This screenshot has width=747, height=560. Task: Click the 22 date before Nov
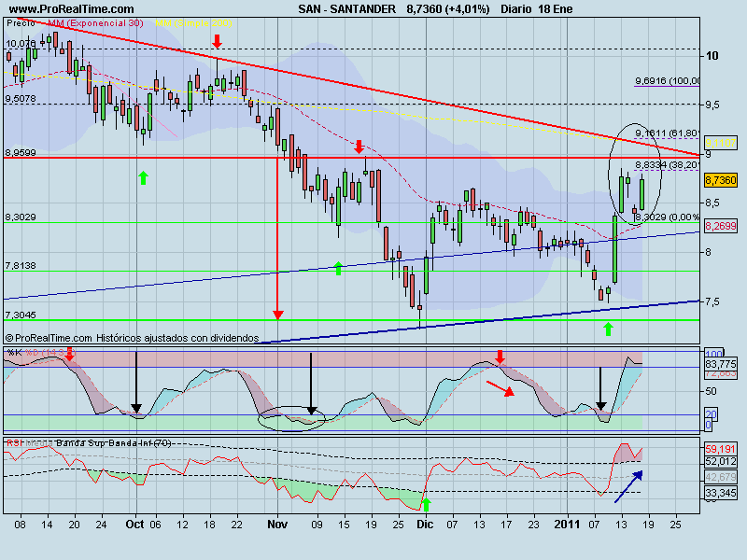tap(237, 525)
